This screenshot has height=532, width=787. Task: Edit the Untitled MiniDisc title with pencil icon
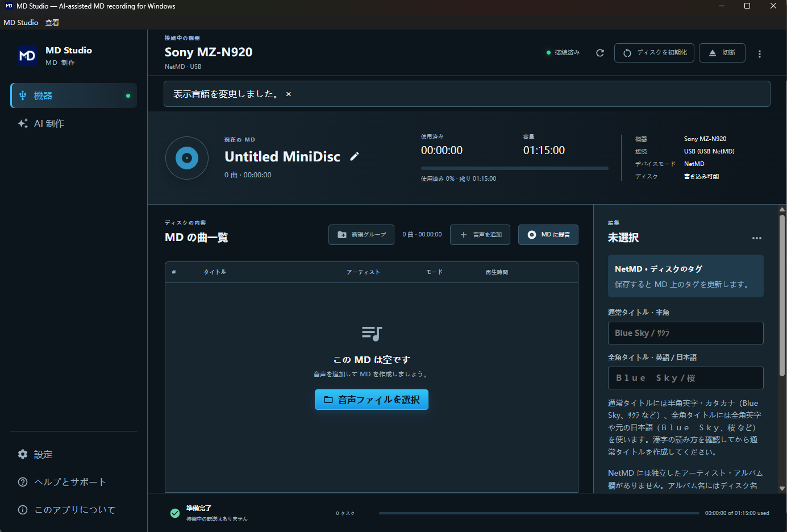[x=355, y=156]
